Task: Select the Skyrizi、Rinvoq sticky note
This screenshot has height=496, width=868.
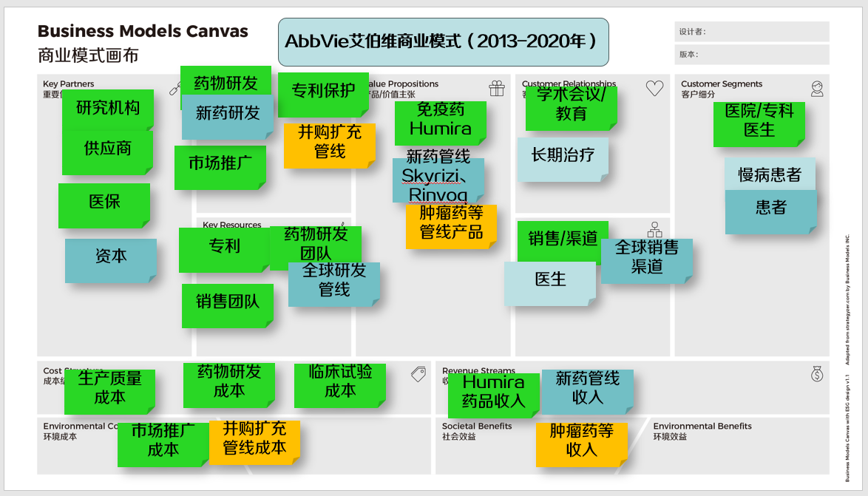Action: coord(438,180)
